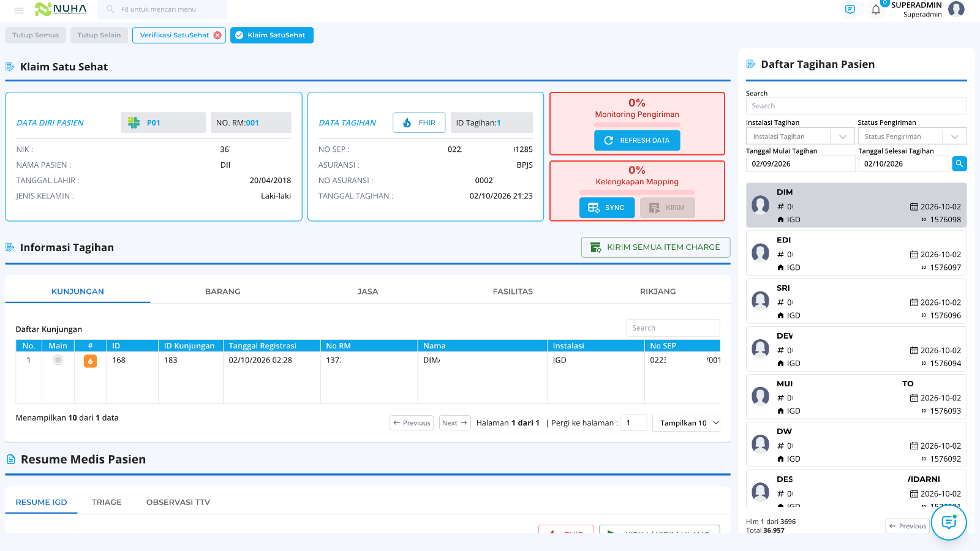The image size is (980, 551).
Task: Select the RESUME IGD tab
Action: [41, 503]
